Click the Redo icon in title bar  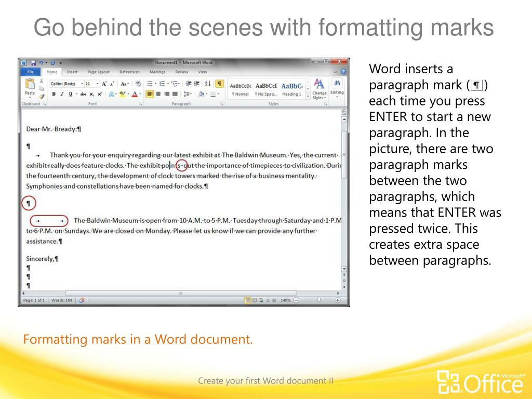[x=52, y=63]
